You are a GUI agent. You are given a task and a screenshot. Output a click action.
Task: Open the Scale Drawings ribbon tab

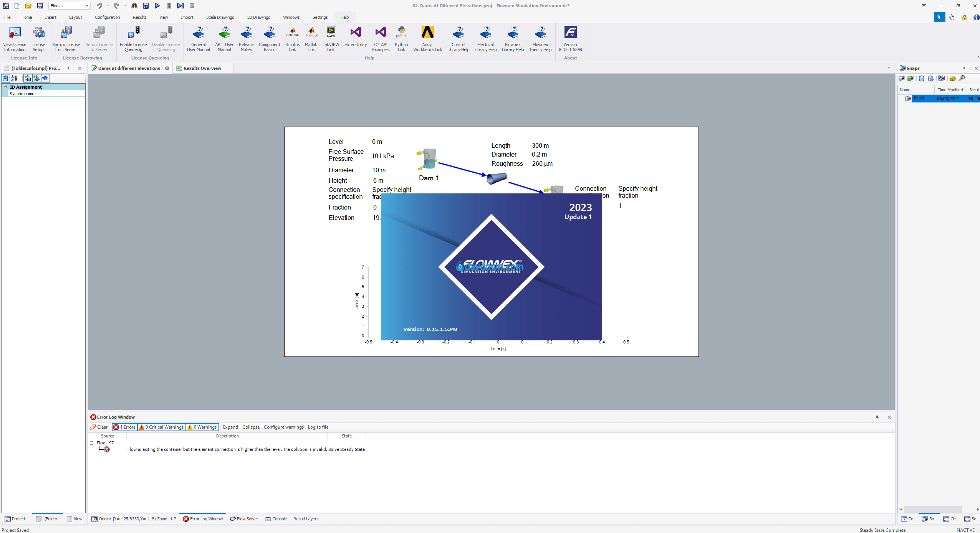(x=220, y=17)
